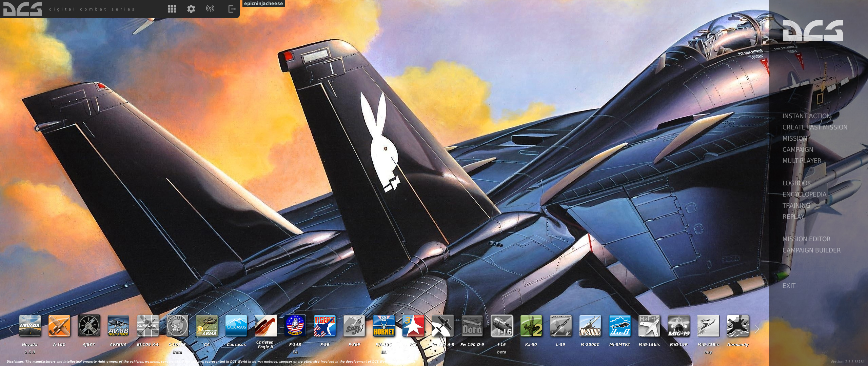Open the settings gear icon
The image size is (868, 366).
click(191, 9)
